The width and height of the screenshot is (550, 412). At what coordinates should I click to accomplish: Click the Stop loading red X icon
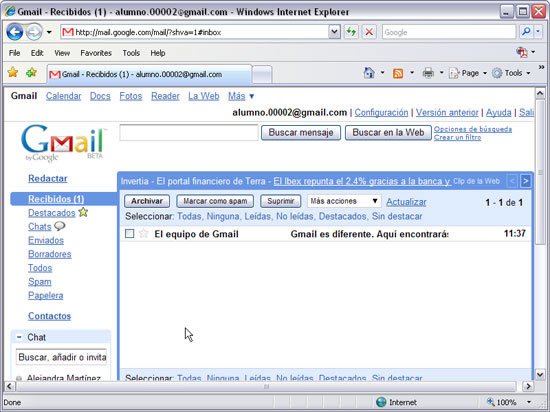(369, 32)
